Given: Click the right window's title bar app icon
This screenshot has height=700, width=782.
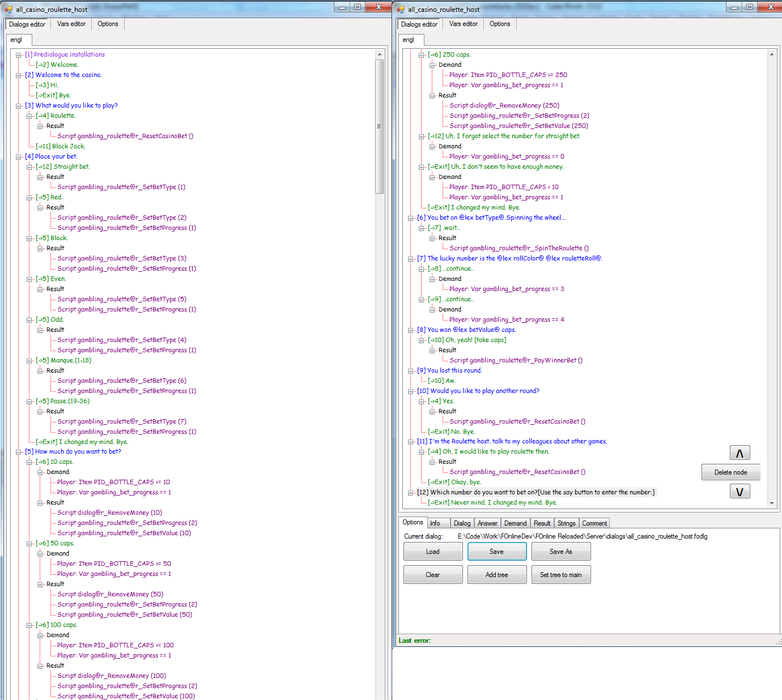Looking at the screenshot, I should [x=401, y=9].
